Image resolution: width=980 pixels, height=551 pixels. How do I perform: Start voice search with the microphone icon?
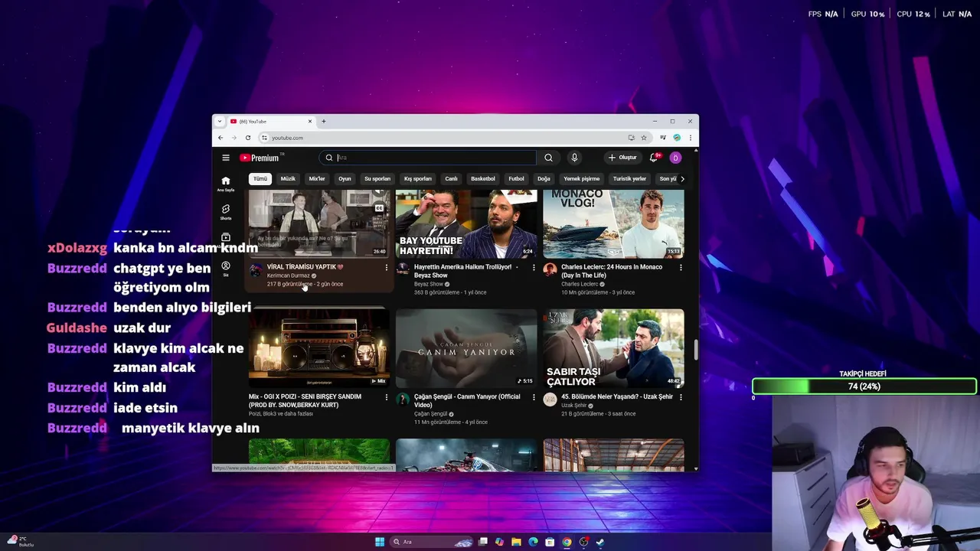[x=574, y=158]
